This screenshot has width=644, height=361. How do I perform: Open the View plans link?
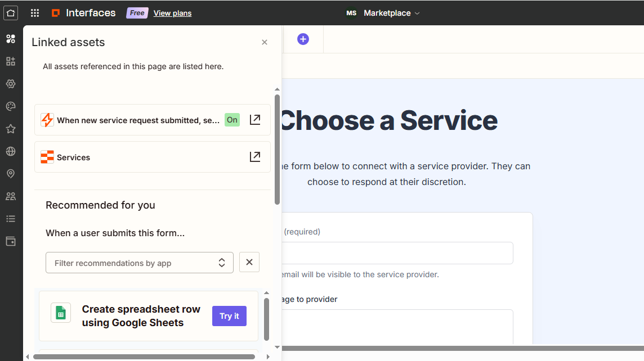point(172,13)
